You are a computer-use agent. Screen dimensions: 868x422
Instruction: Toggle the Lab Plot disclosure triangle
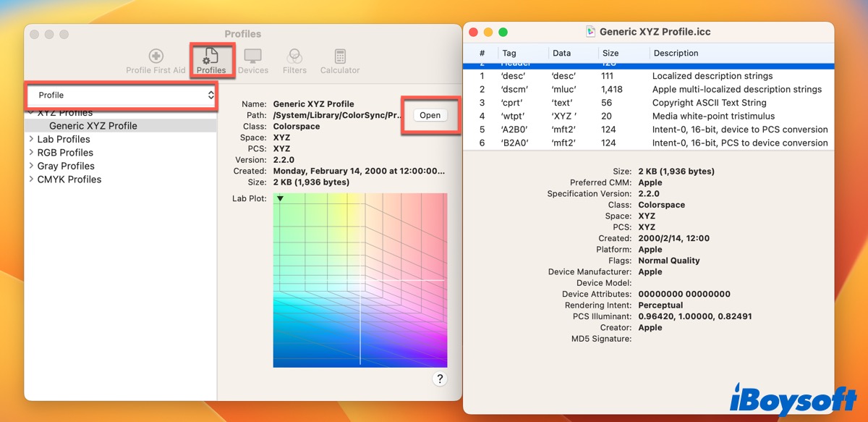pyautogui.click(x=280, y=198)
